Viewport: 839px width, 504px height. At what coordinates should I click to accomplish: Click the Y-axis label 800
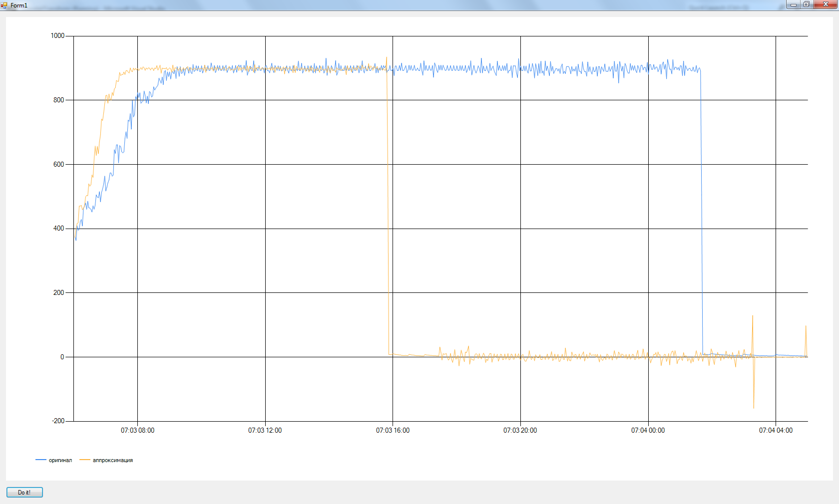[59, 100]
